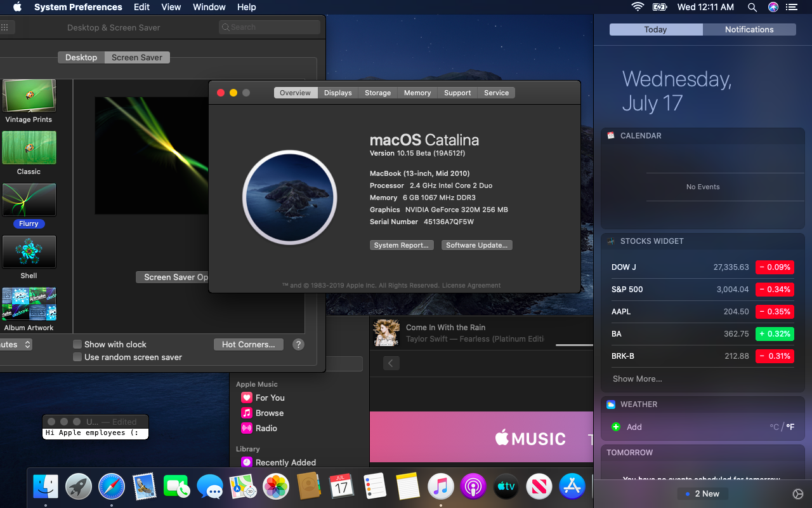Check battery status in menu bar

click(660, 7)
